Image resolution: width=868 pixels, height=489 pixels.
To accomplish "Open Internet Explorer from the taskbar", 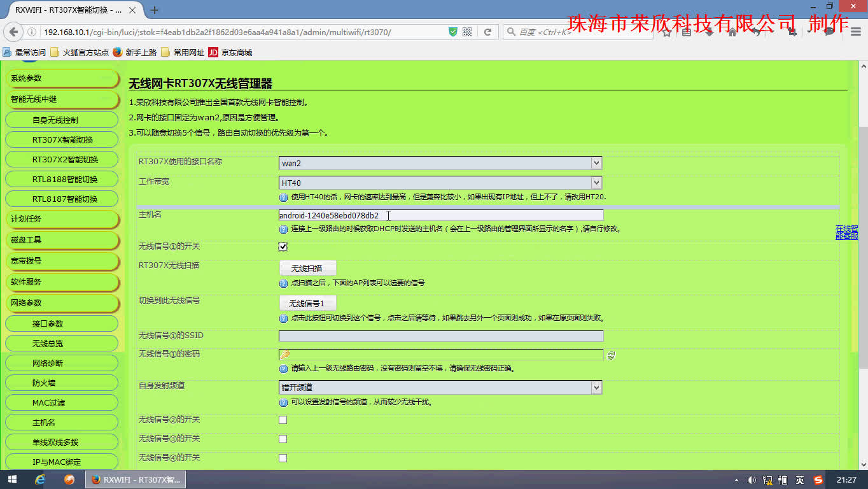I will coord(39,478).
